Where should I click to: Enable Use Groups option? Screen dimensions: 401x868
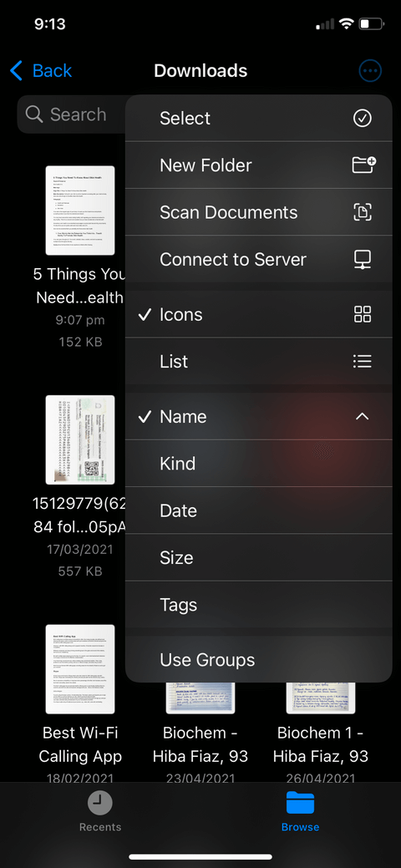point(259,660)
